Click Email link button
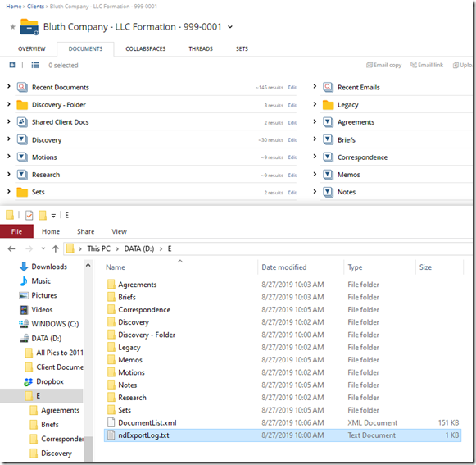 427,65
